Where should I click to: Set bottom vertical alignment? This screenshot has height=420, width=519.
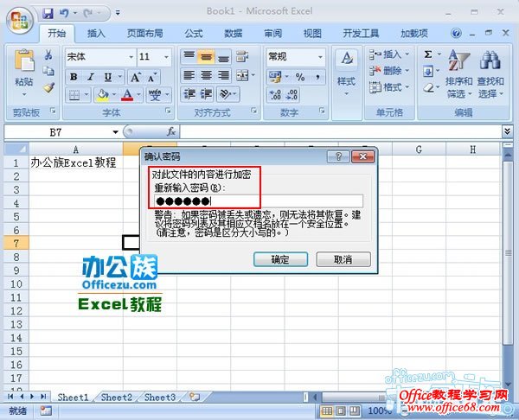[223, 56]
